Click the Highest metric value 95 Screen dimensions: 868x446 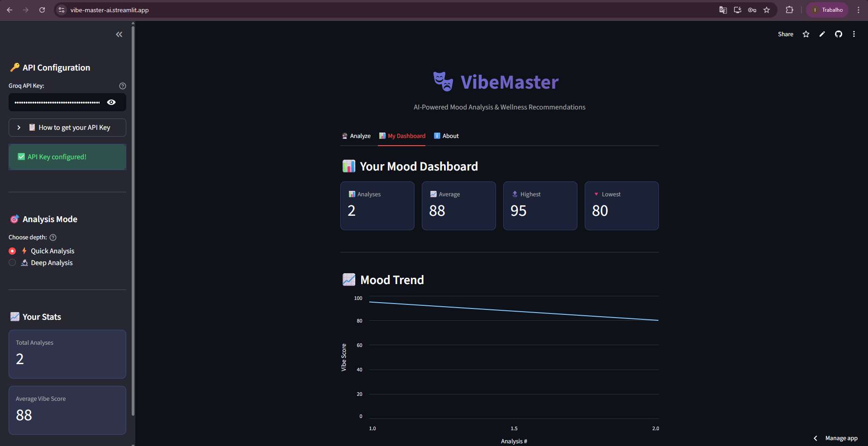point(519,211)
